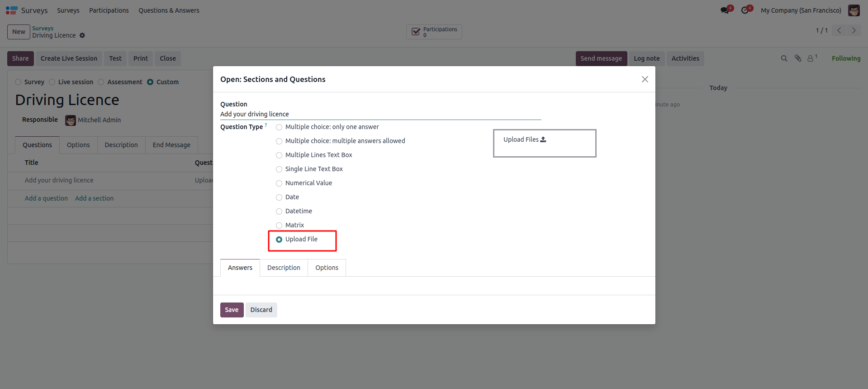The image size is (868, 389).
Task: Select the Numerical Value radio option
Action: pos(279,183)
